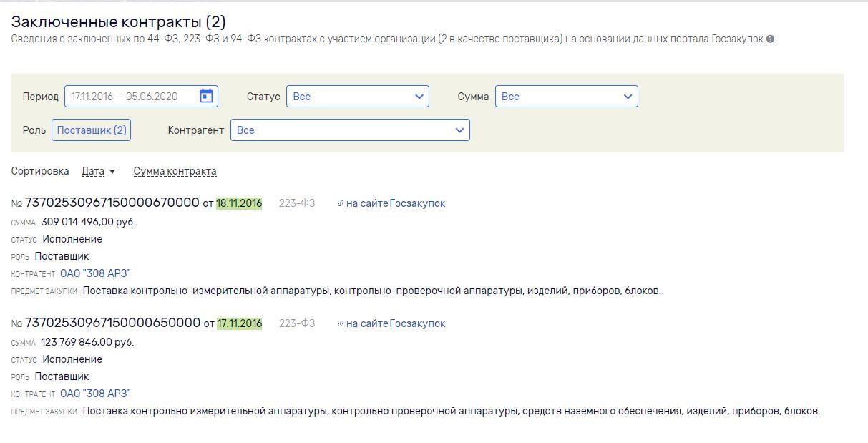Click contract number 73702530967150000650000

112,323
